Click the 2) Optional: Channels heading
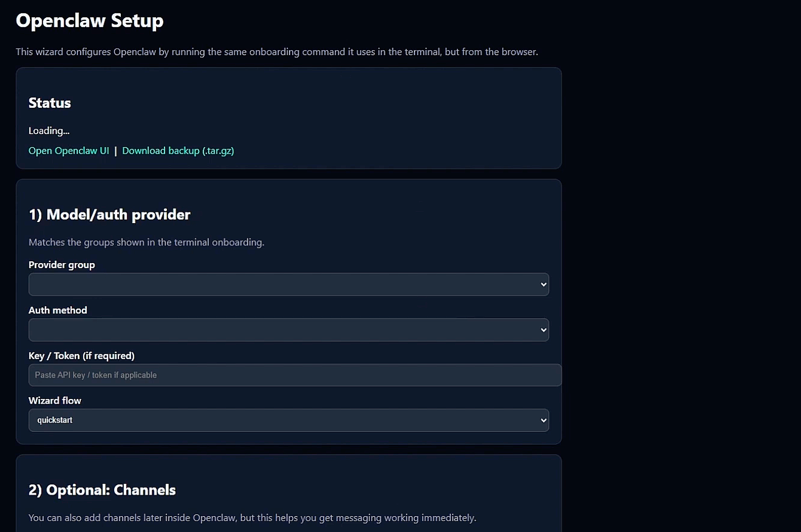This screenshot has width=801, height=532. 102,490
